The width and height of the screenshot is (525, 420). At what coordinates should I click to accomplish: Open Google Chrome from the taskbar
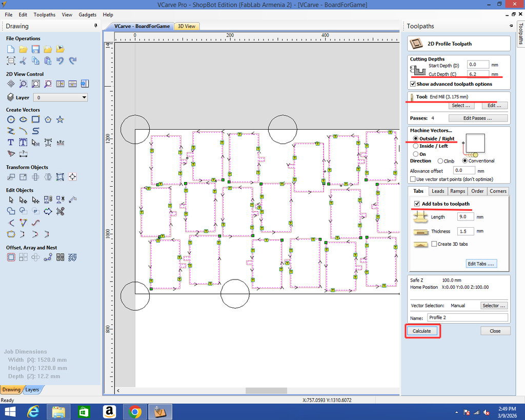[x=135, y=412]
